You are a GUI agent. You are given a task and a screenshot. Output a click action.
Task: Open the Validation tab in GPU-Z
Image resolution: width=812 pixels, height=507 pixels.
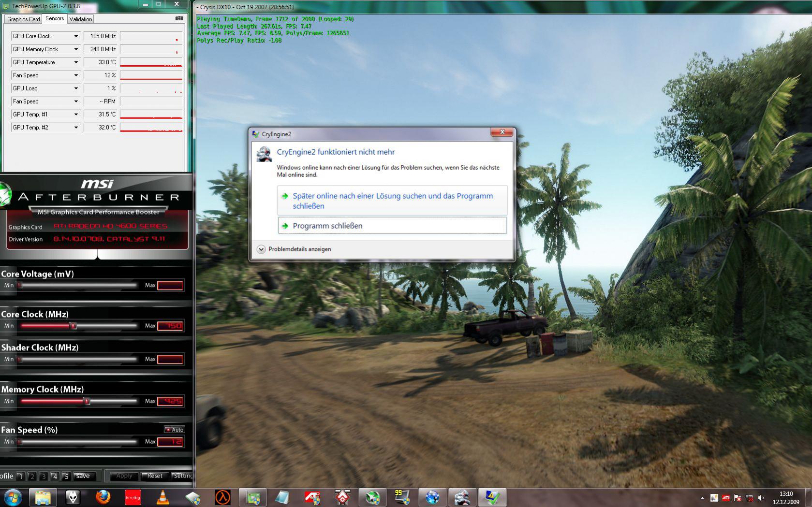tap(80, 19)
